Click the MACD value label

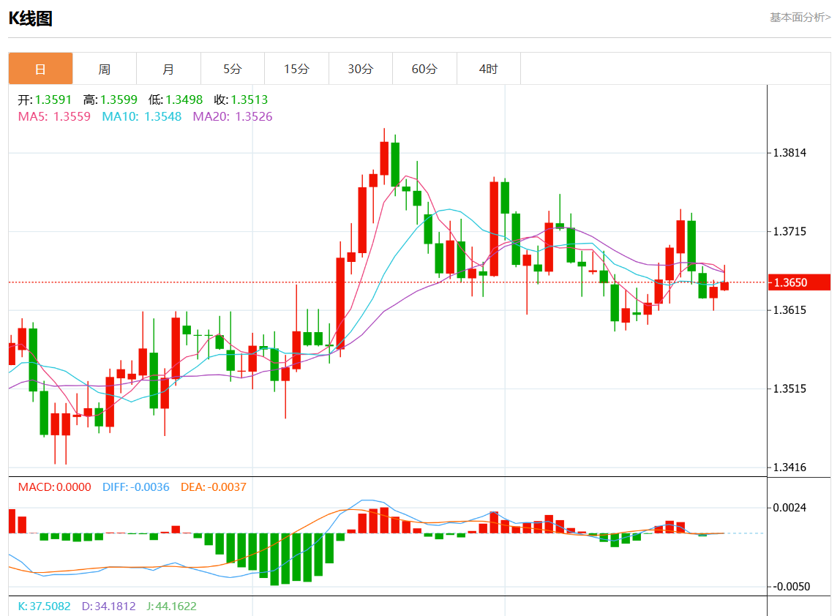coord(55,487)
